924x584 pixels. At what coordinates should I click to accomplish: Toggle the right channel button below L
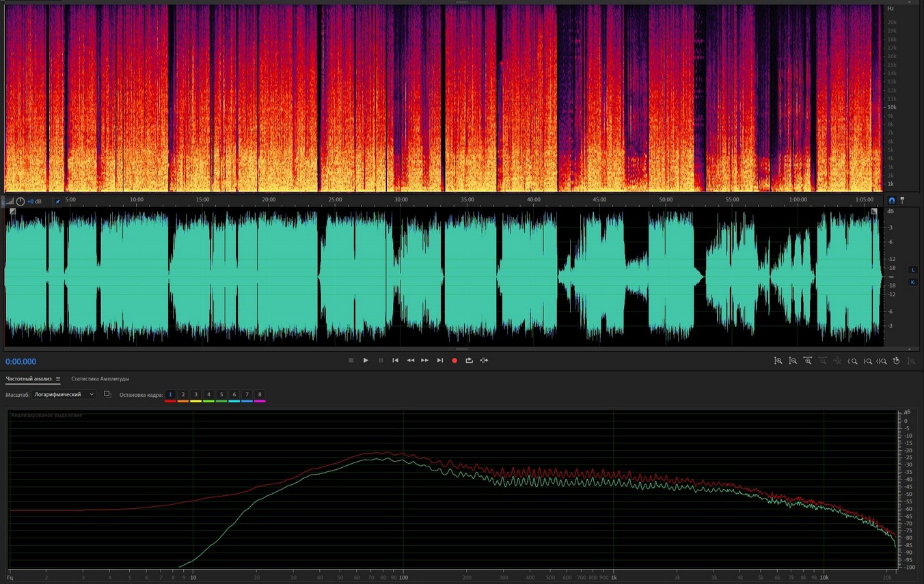click(913, 282)
